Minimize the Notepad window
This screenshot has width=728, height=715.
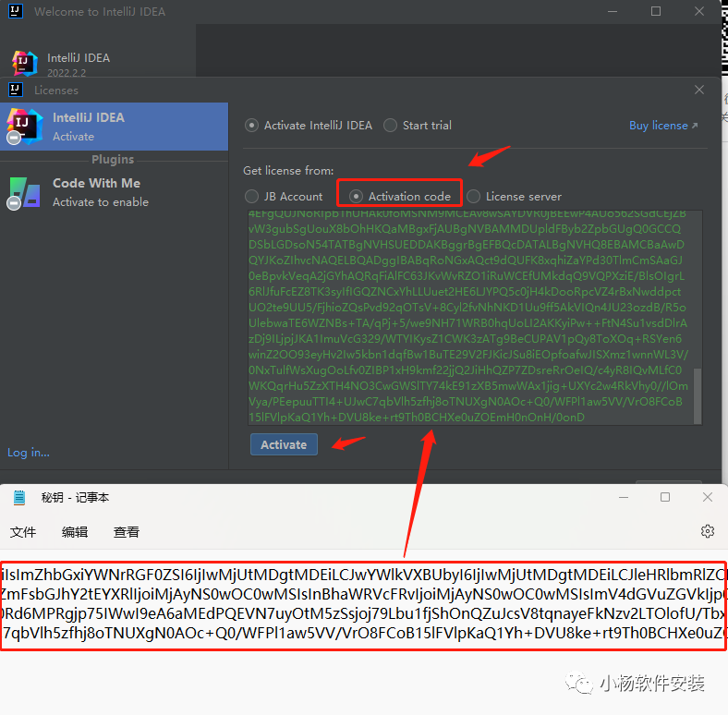(624, 497)
